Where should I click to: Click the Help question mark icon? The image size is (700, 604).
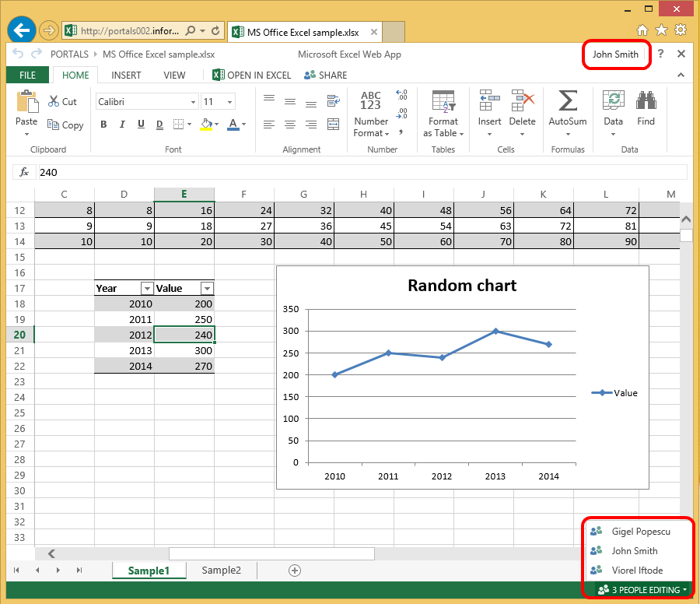pyautogui.click(x=660, y=54)
